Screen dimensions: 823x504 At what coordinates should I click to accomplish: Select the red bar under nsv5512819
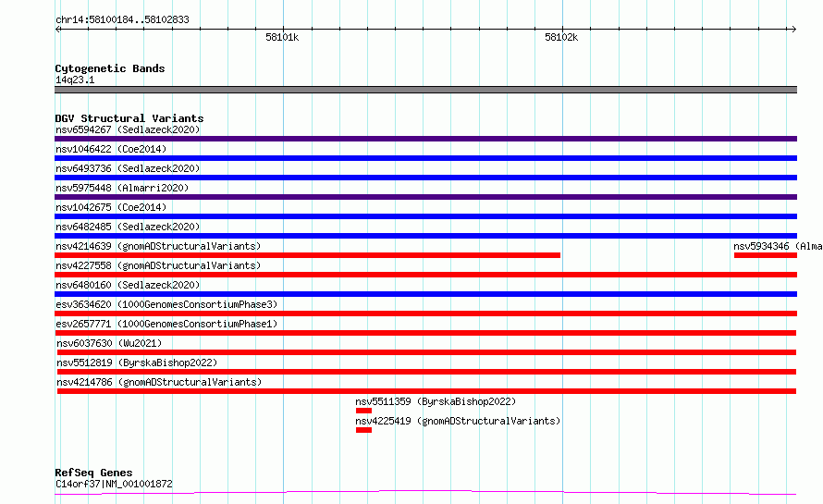(426, 372)
